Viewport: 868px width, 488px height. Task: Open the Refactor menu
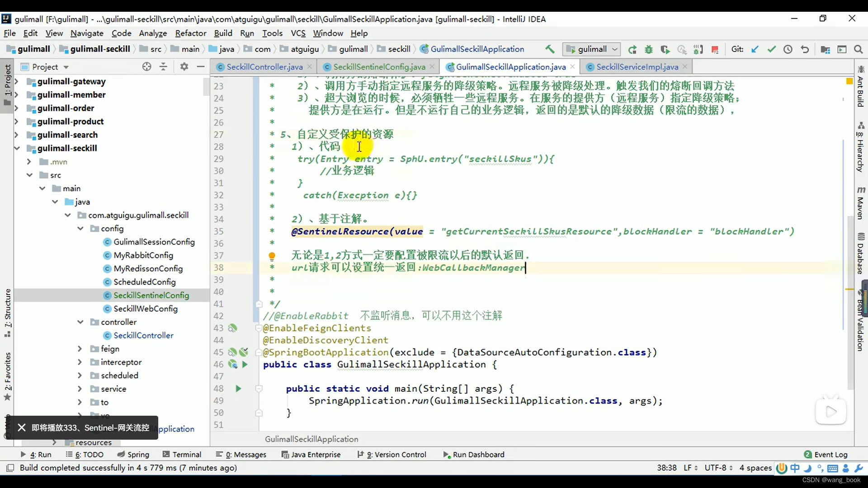(190, 33)
